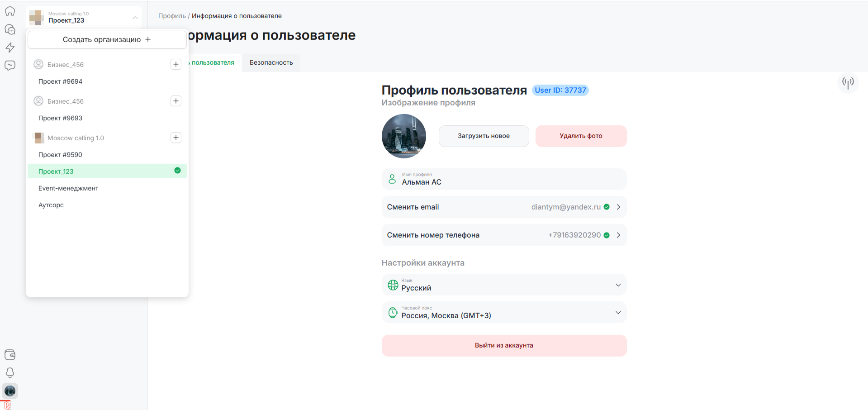Switch to Проект #9590
Viewport: 868px width, 410px height.
point(60,155)
